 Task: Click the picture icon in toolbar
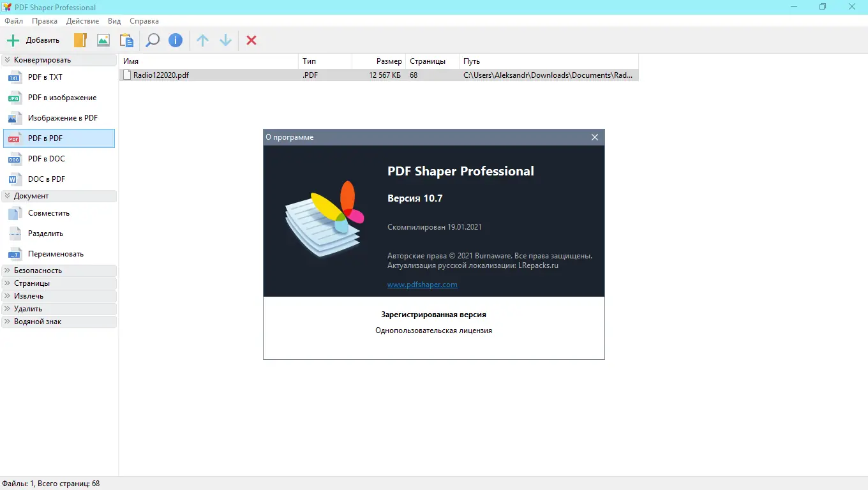coord(103,40)
